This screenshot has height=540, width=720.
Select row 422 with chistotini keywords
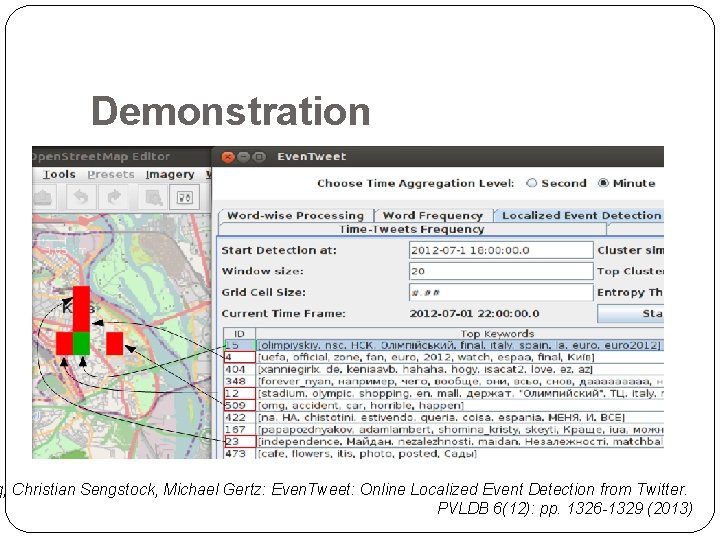pyautogui.click(x=444, y=417)
